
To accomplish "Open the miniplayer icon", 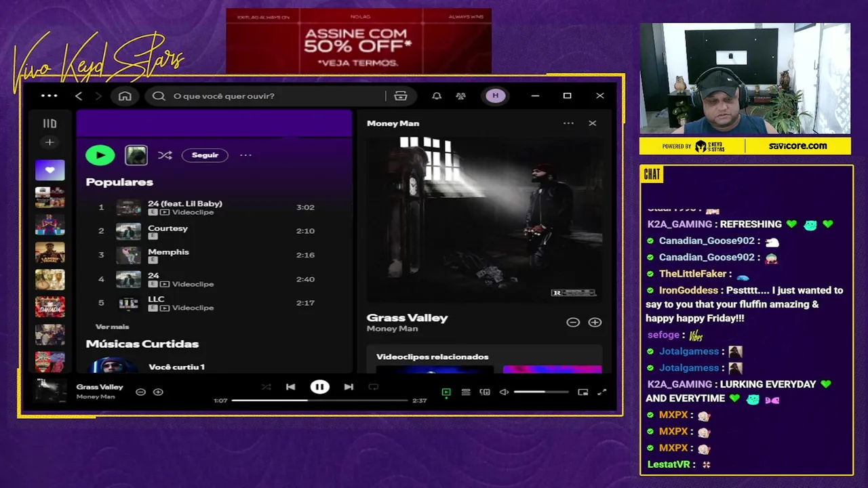I will pyautogui.click(x=583, y=392).
